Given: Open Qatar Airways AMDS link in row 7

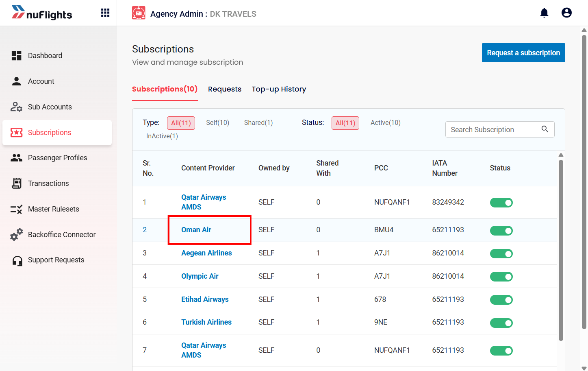Looking at the screenshot, I should [204, 350].
